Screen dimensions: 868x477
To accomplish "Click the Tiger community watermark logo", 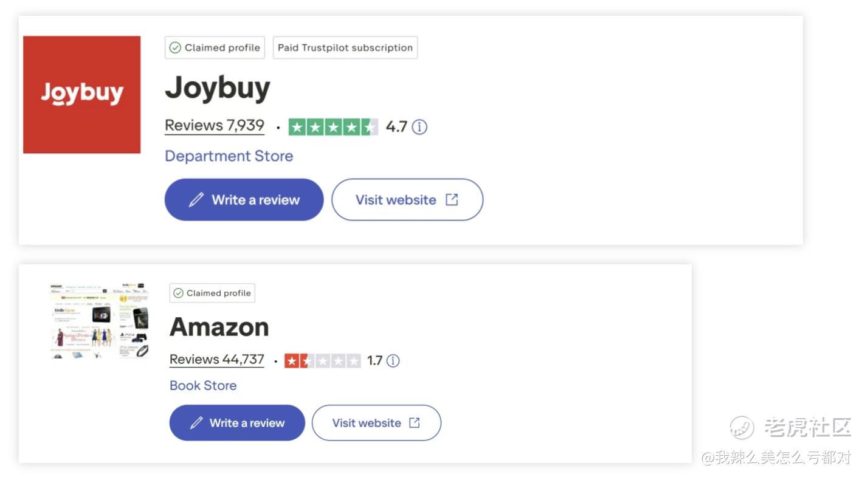I will pos(742,428).
